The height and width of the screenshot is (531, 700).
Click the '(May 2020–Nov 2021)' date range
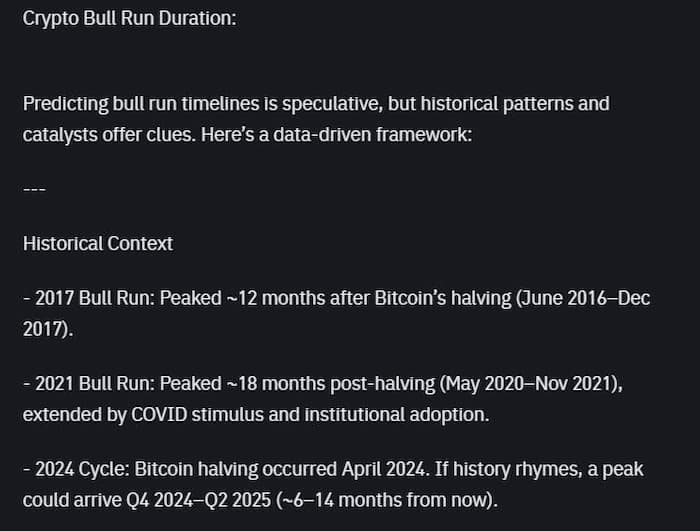(529, 384)
